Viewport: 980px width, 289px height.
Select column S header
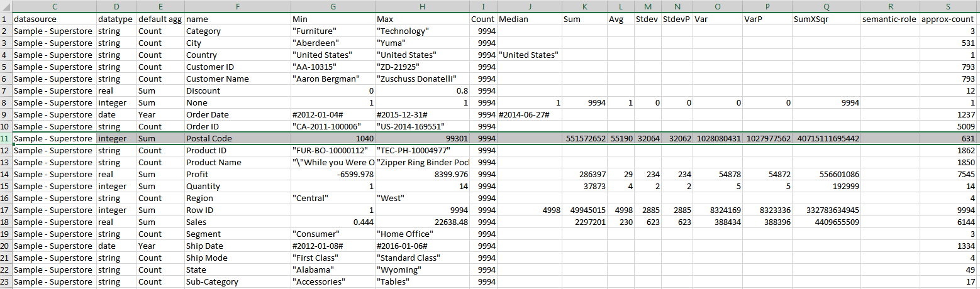tap(947, 6)
